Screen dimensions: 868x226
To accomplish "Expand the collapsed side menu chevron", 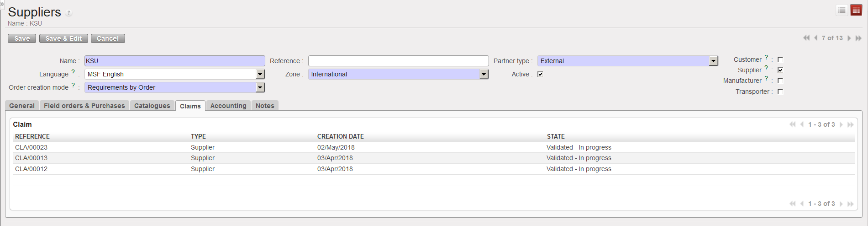I will 2,3.
